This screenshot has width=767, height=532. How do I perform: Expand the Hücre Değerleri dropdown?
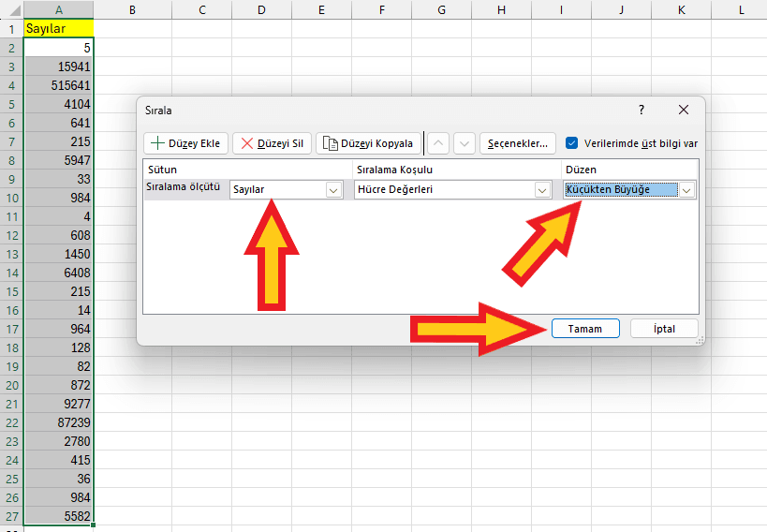[542, 190]
